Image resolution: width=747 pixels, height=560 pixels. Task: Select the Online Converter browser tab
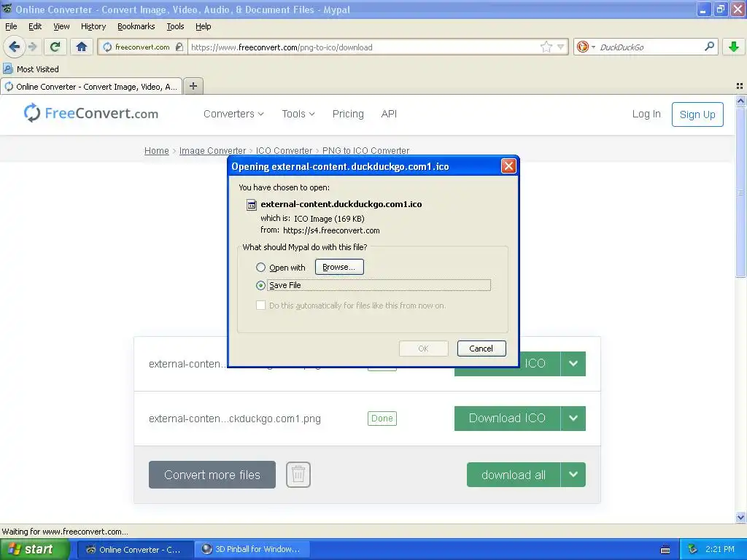point(91,86)
